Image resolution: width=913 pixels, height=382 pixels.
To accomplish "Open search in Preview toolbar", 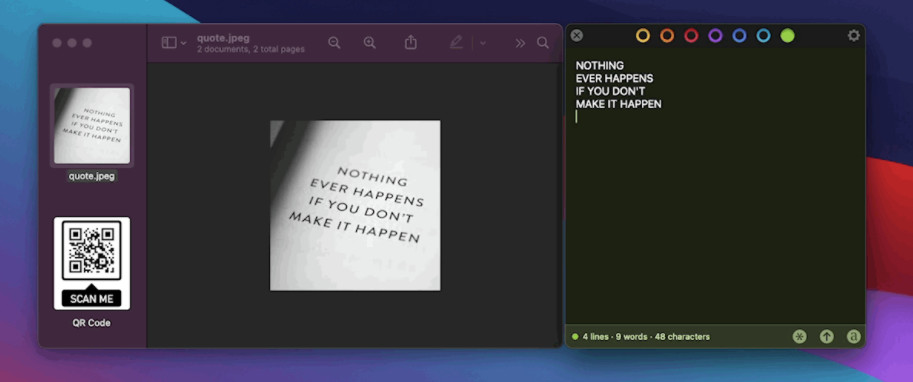I will 543,43.
